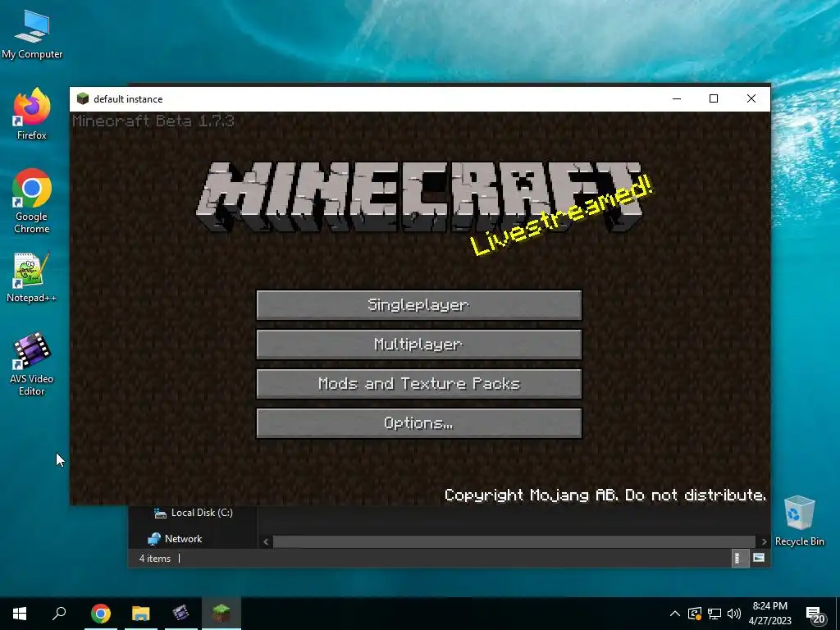Open the Recycle Bin
Viewport: 840px width, 630px height.
799,521
